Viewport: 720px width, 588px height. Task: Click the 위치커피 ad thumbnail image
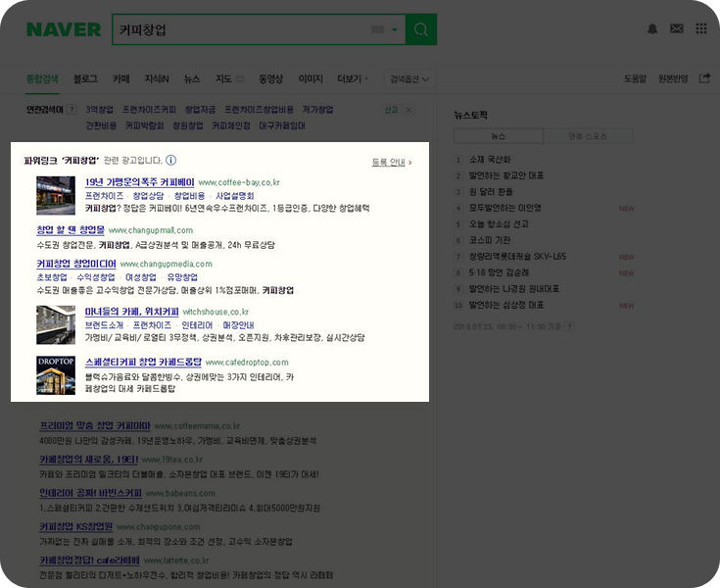(x=56, y=324)
